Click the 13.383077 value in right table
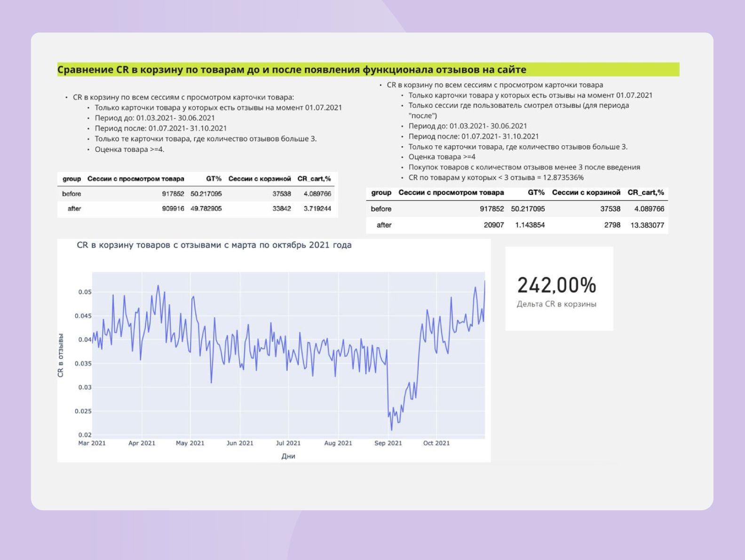 click(x=647, y=225)
